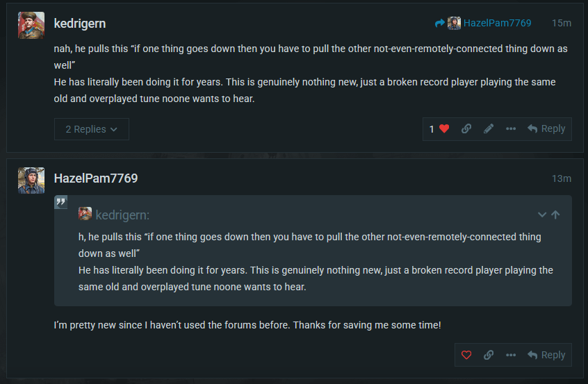The height and width of the screenshot is (384, 588).
Task: Reply to kedrigern's post
Action: [x=546, y=129]
